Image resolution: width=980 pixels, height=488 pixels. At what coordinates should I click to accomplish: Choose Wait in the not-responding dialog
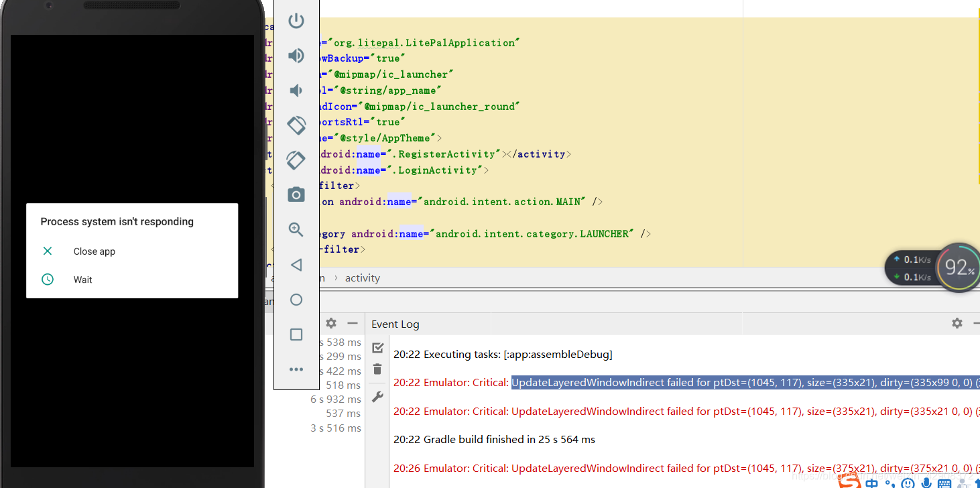tap(82, 280)
